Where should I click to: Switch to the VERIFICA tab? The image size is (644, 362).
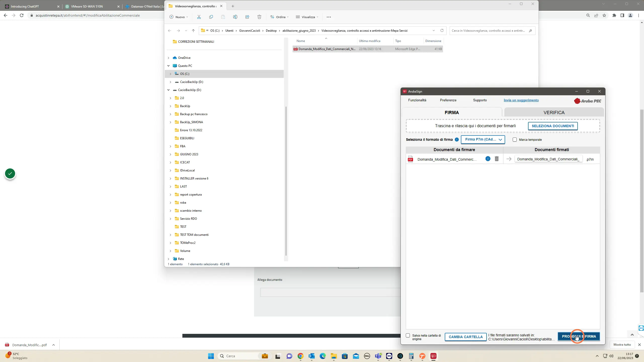tap(554, 112)
